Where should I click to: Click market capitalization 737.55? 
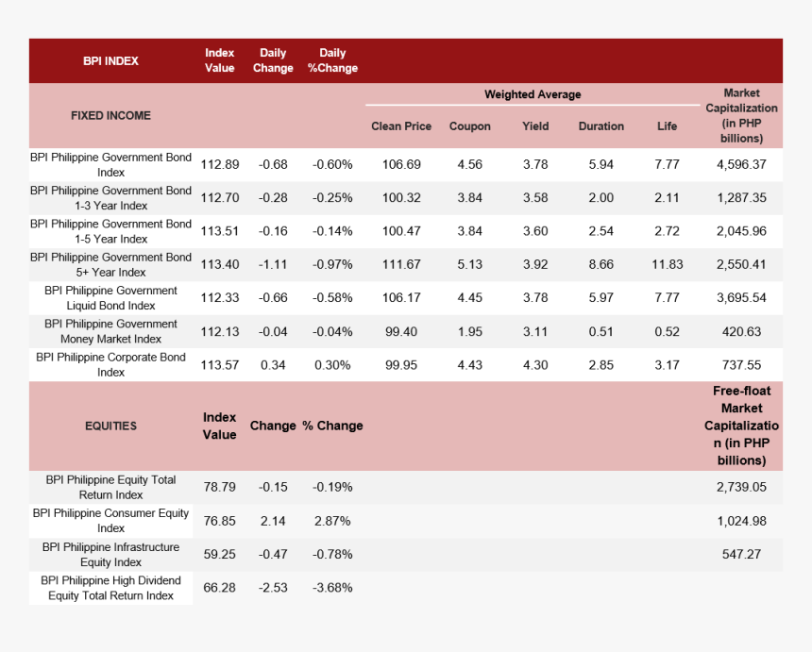click(741, 365)
